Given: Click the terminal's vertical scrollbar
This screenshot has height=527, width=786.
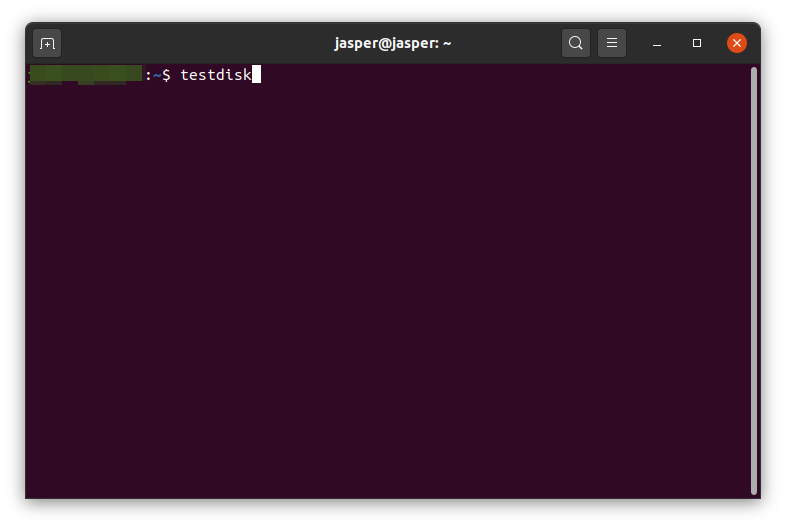Looking at the screenshot, I should click(x=753, y=281).
